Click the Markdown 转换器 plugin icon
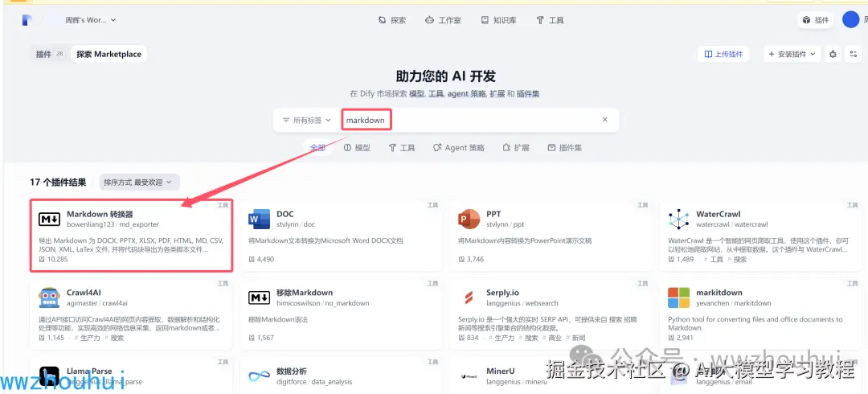 (49, 220)
